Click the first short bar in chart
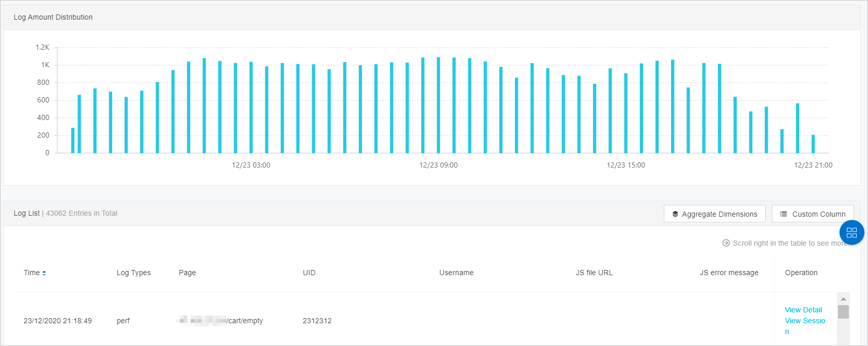 click(x=73, y=140)
